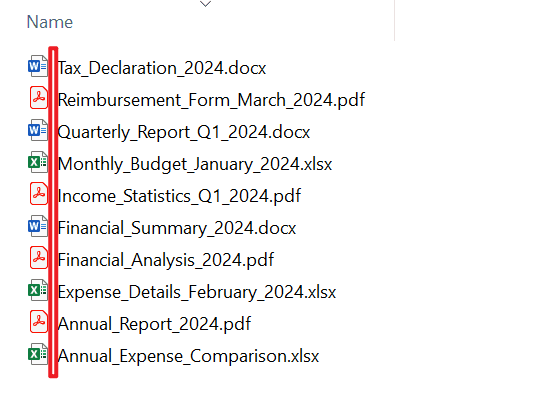Select the Reimbursement_Form_March_2024.pdf file name

[211, 100]
